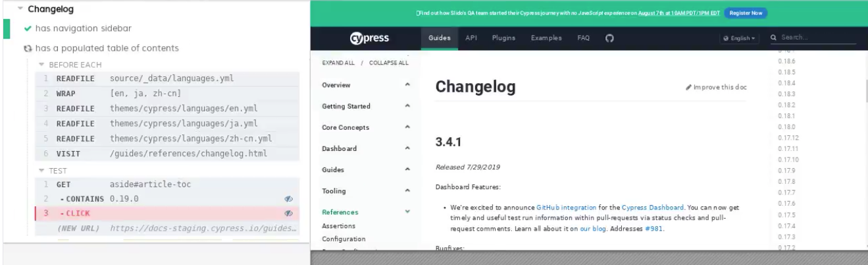Jump to version 0.18.0 in table of contents
The image size is (868, 265).
click(786, 127)
